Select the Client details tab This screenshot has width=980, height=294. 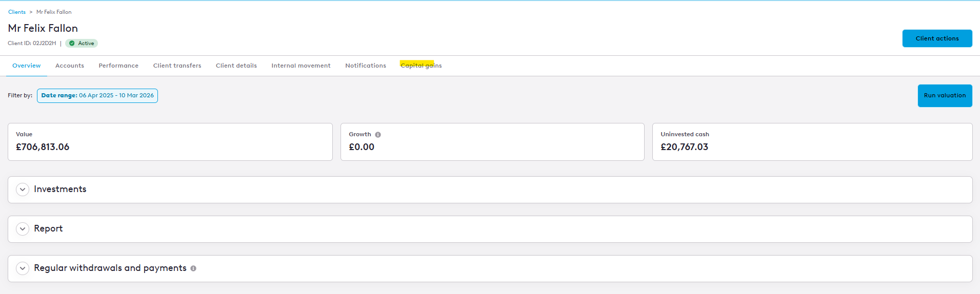(x=236, y=66)
